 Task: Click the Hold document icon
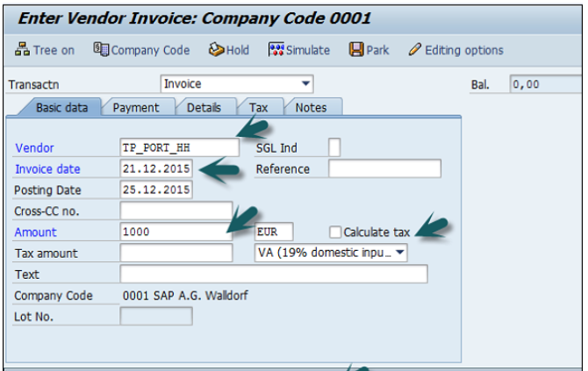click(216, 50)
